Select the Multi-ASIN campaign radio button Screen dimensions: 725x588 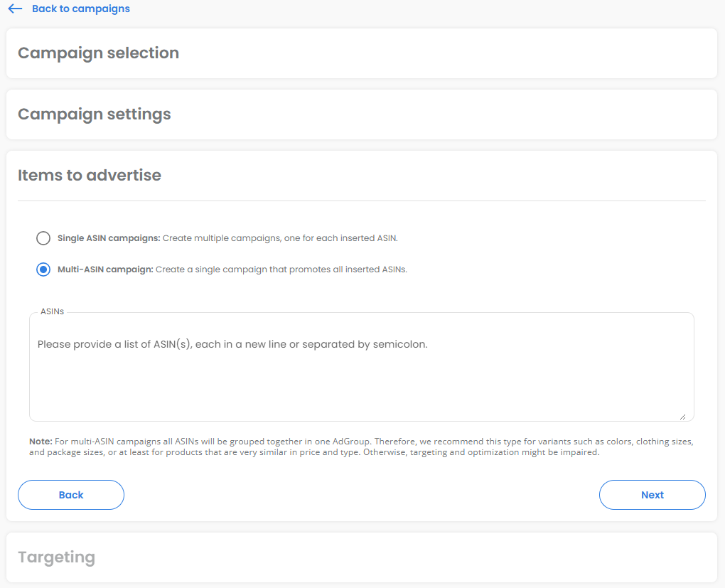point(43,269)
